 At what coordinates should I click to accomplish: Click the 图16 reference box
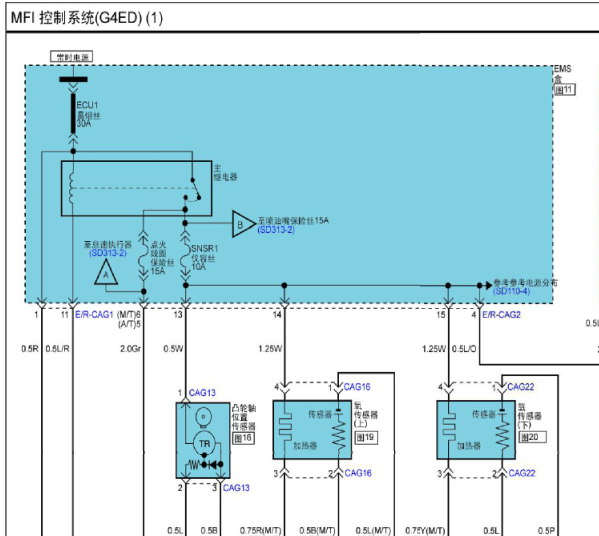243,438
